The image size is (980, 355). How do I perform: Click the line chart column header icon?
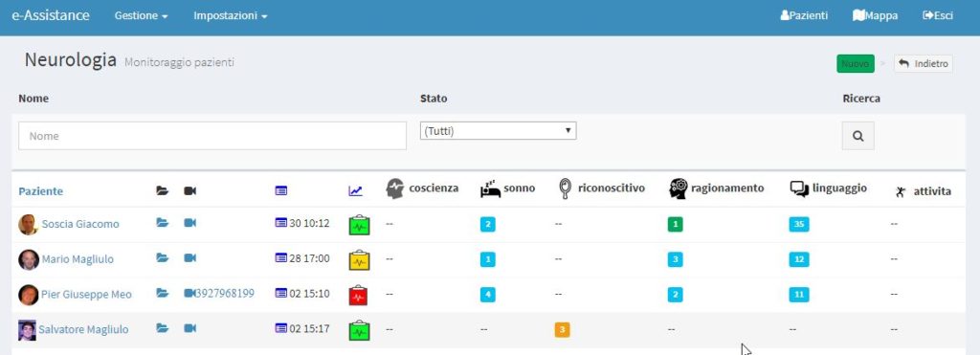click(356, 190)
